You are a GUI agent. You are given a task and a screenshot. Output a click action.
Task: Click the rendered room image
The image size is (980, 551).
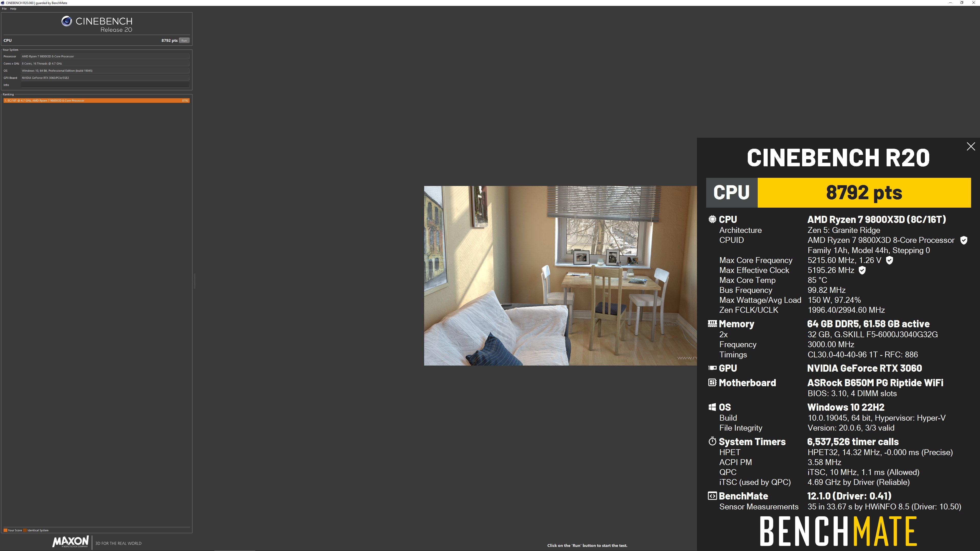(560, 276)
